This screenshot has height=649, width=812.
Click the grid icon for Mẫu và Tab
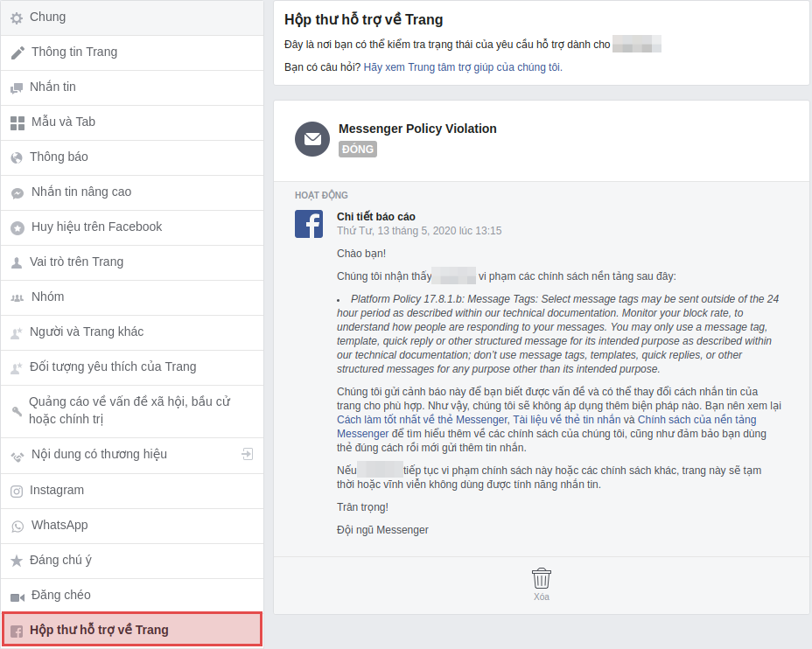pyautogui.click(x=17, y=123)
